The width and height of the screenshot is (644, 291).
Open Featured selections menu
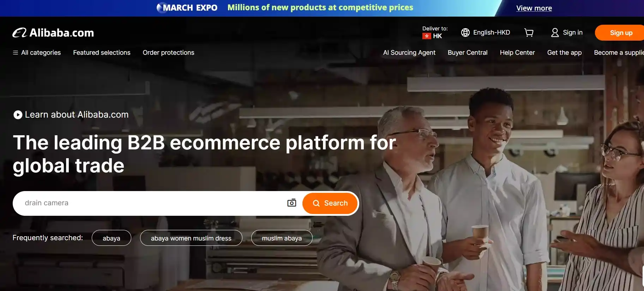tap(102, 53)
